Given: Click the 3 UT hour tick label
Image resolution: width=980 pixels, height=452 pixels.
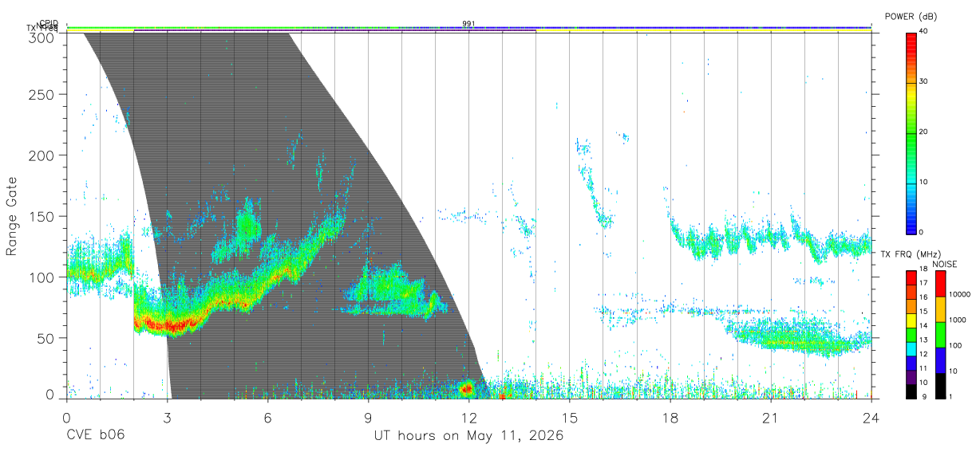Looking at the screenshot, I should tap(168, 418).
